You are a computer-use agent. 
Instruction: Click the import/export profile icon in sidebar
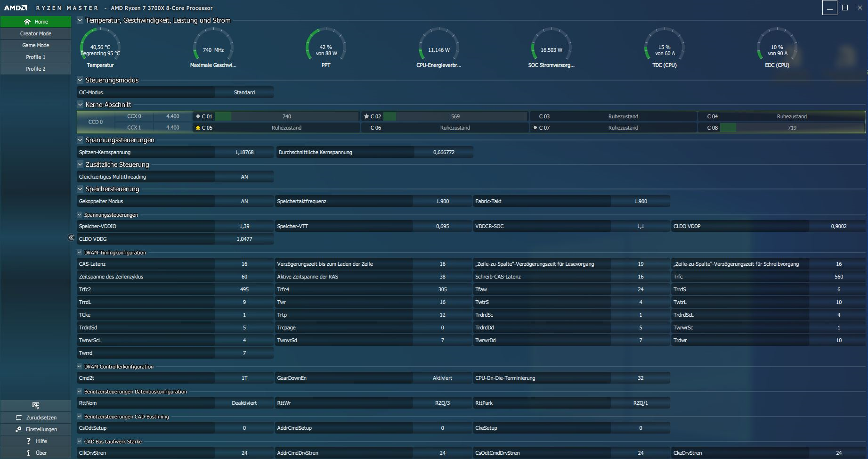point(35,406)
